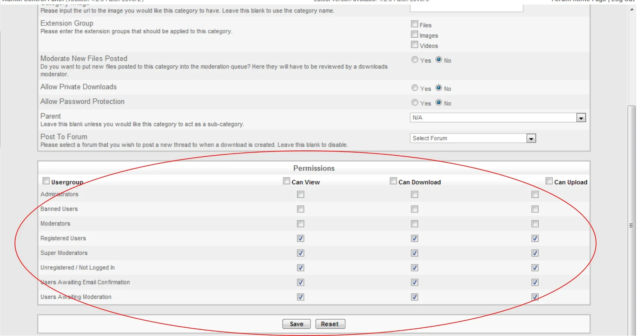This screenshot has height=336, width=644.
Task: Click the Parent dropdown arrow button
Action: click(581, 118)
